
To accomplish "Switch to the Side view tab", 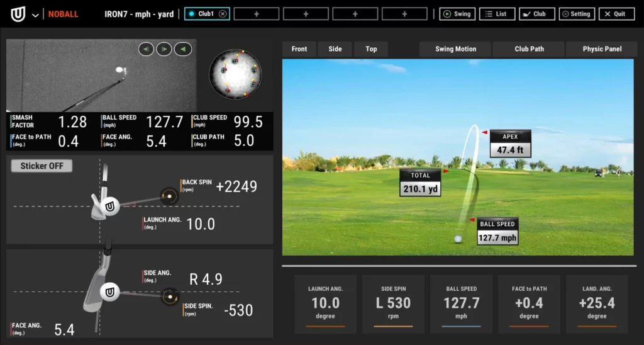I will coord(335,49).
